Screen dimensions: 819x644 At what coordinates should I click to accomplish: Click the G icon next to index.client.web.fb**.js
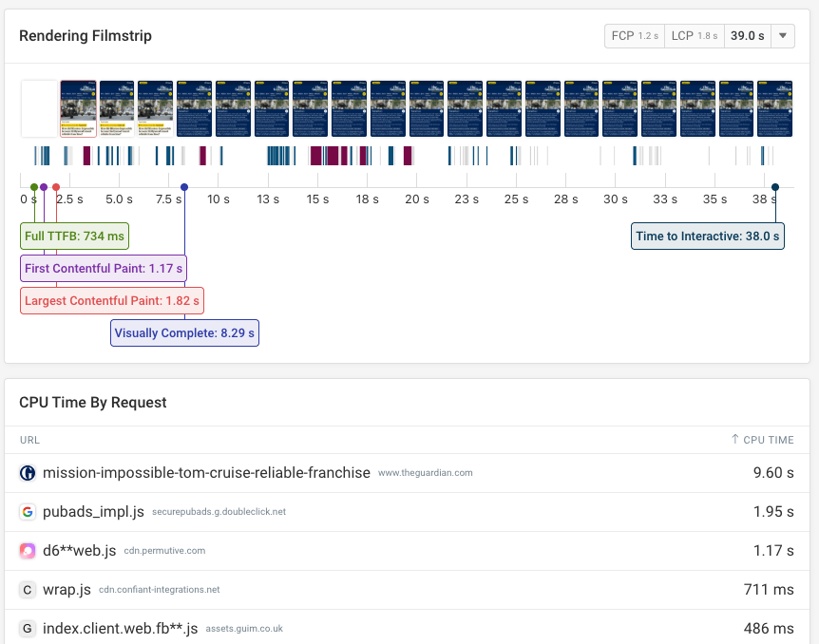click(x=27, y=628)
